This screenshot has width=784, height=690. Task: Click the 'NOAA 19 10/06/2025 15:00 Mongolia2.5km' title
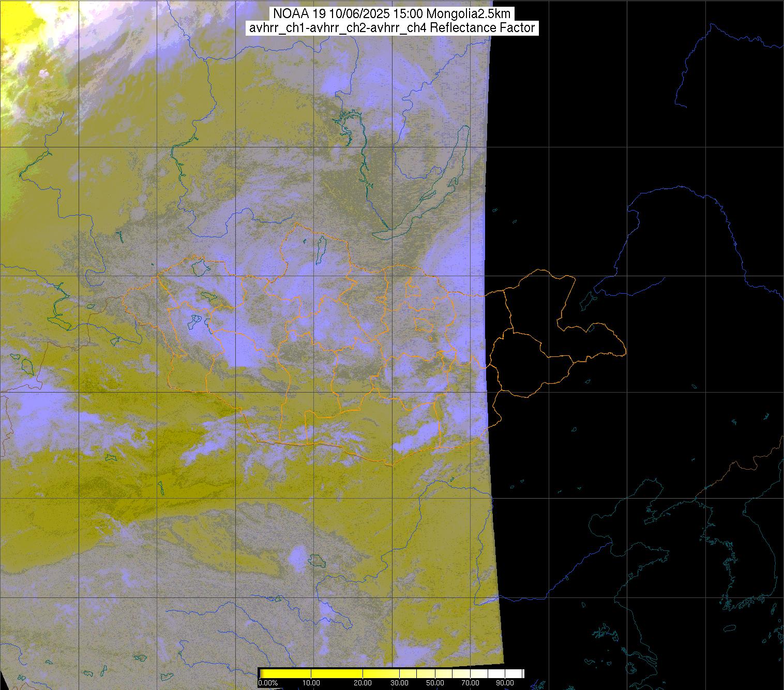392,14
